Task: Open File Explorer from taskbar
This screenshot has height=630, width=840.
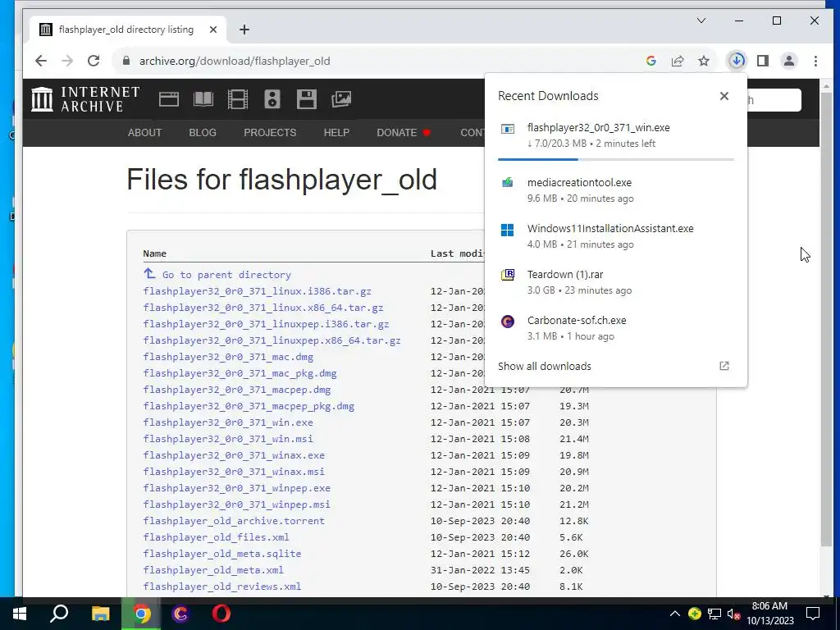Action: [x=100, y=614]
